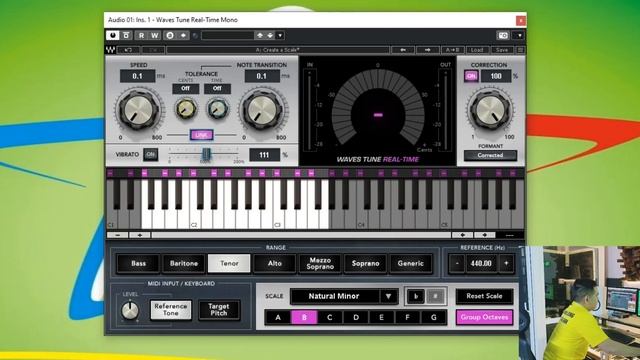Click the Reset Scale button
The height and width of the screenshot is (360, 640).
click(x=484, y=296)
